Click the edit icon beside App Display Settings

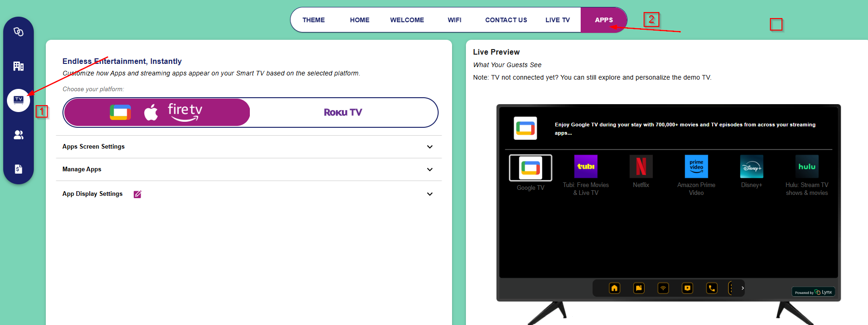coord(137,194)
